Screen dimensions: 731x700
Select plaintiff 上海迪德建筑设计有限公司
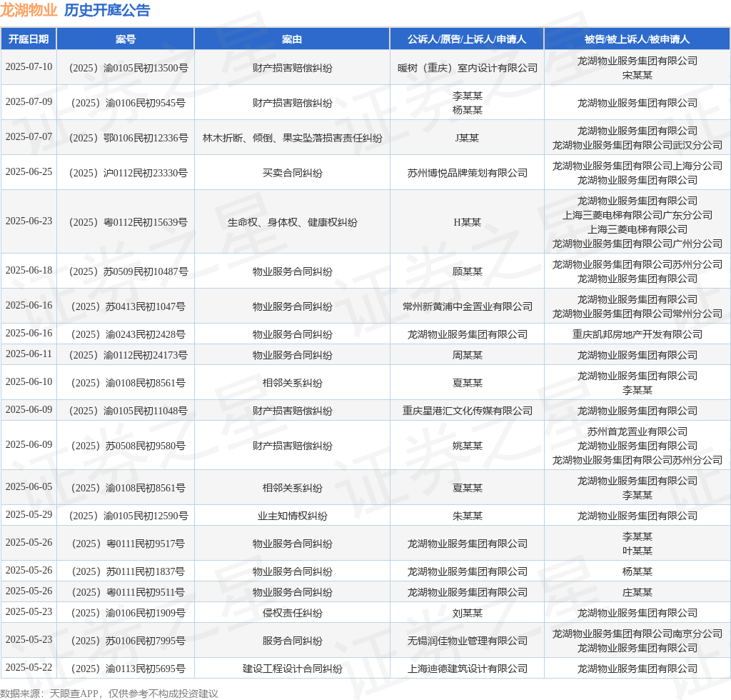coord(467,669)
